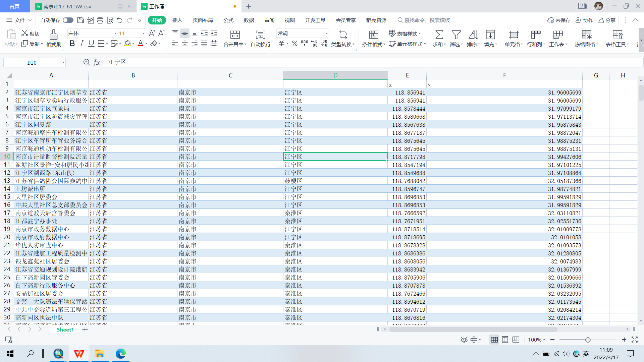Click the Borders icon
Screen dimensions: 644x362
[101, 44]
